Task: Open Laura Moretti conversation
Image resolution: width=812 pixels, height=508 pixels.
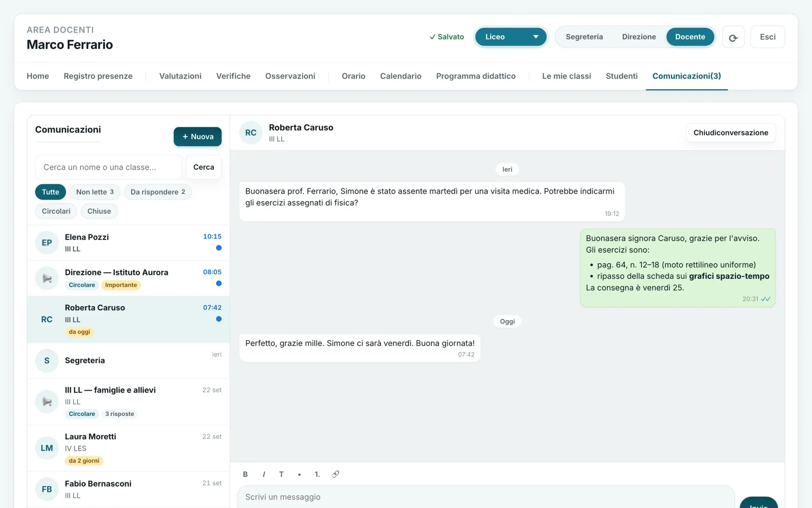Action: click(x=128, y=449)
